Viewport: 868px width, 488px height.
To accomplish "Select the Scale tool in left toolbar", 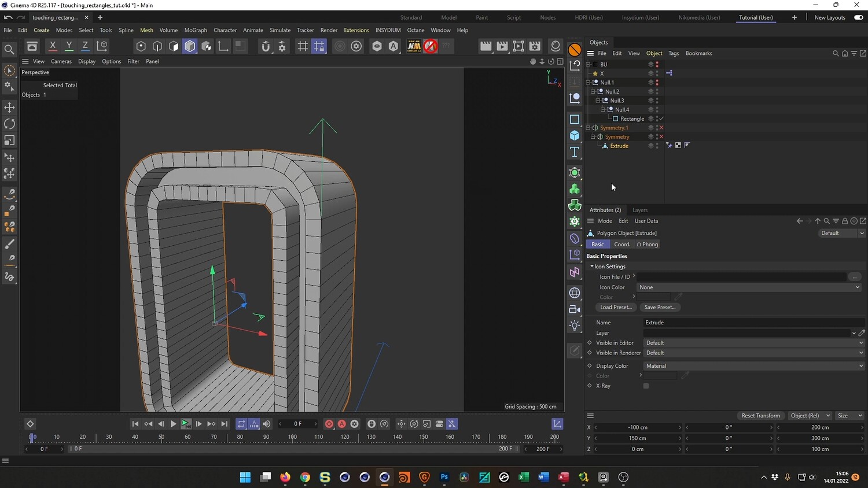I will click(x=9, y=141).
